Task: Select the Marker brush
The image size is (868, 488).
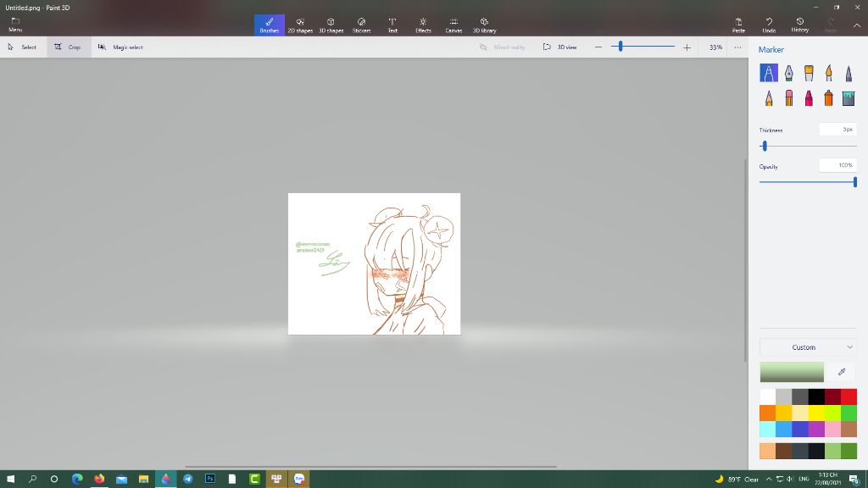Action: point(768,73)
